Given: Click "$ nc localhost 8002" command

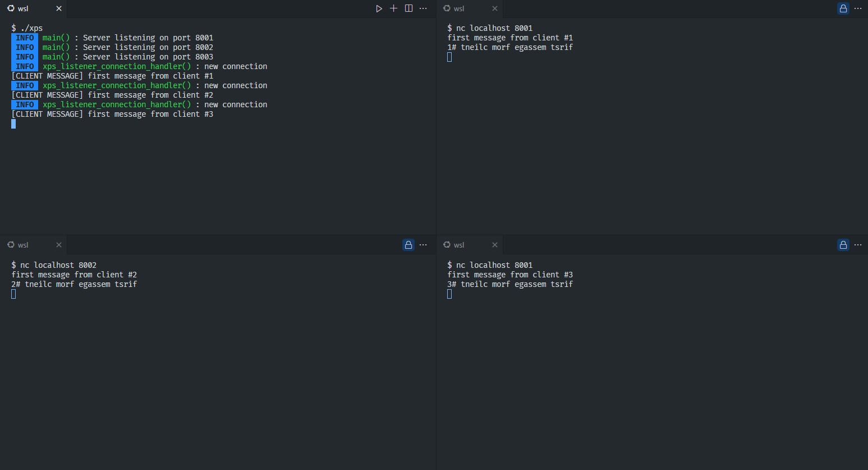Looking at the screenshot, I should coord(54,265).
